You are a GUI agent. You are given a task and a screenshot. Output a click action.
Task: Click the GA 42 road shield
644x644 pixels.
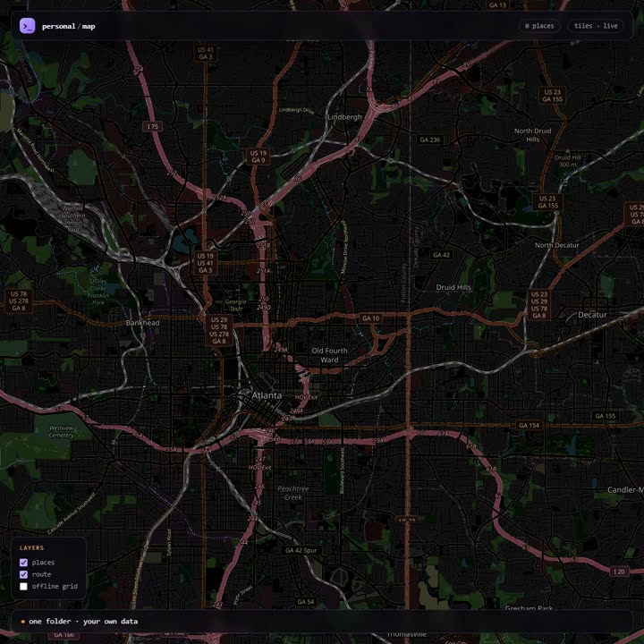tap(442, 255)
